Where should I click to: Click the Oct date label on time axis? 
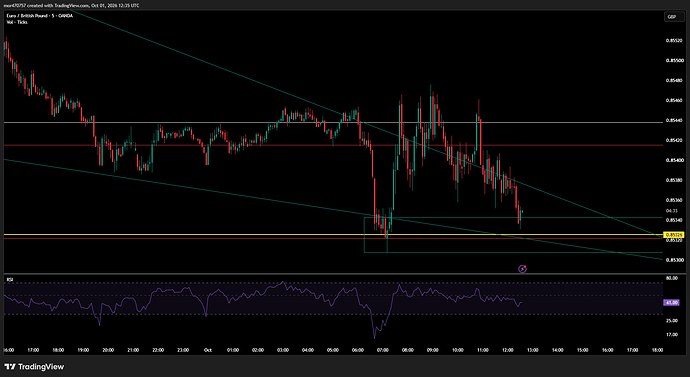coord(208,351)
